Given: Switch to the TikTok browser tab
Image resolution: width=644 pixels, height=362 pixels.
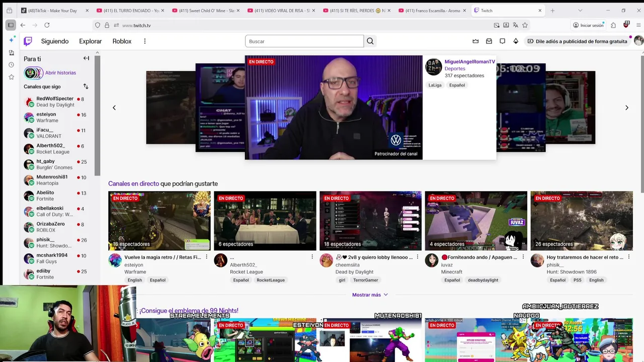Looking at the screenshot, I should [54, 10].
